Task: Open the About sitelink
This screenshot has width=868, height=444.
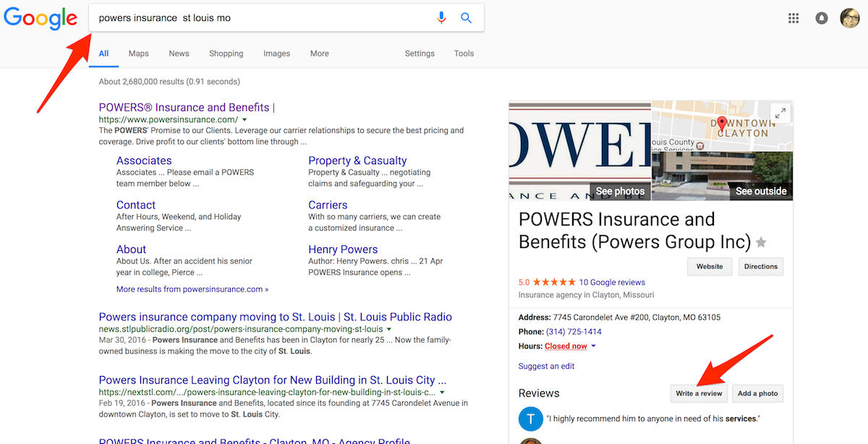Action: (x=131, y=249)
